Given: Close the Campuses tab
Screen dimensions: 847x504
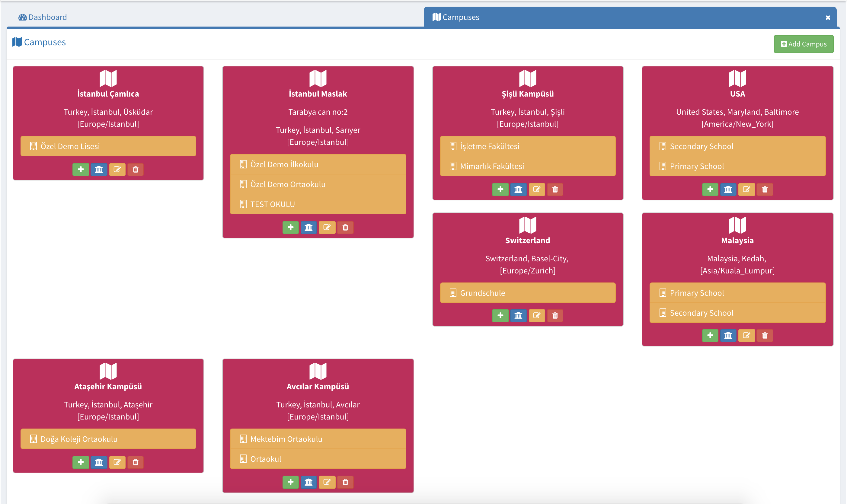Looking at the screenshot, I should click(828, 18).
